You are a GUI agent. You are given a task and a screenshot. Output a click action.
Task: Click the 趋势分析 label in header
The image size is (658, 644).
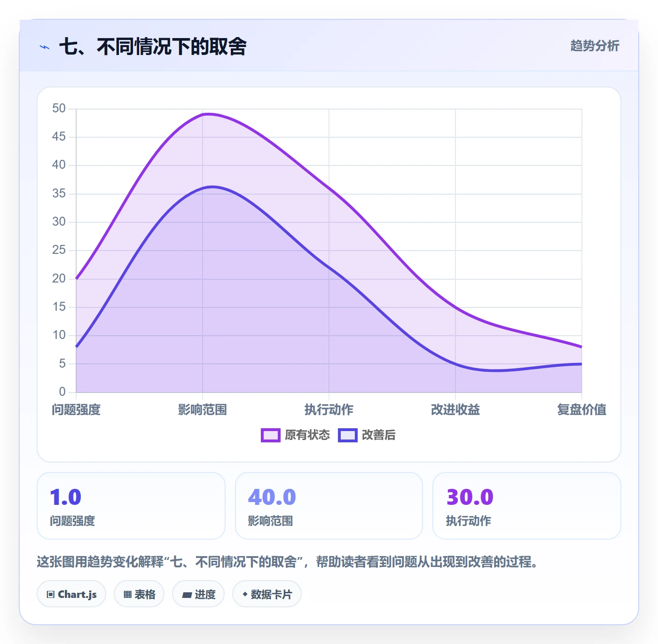[x=595, y=46]
